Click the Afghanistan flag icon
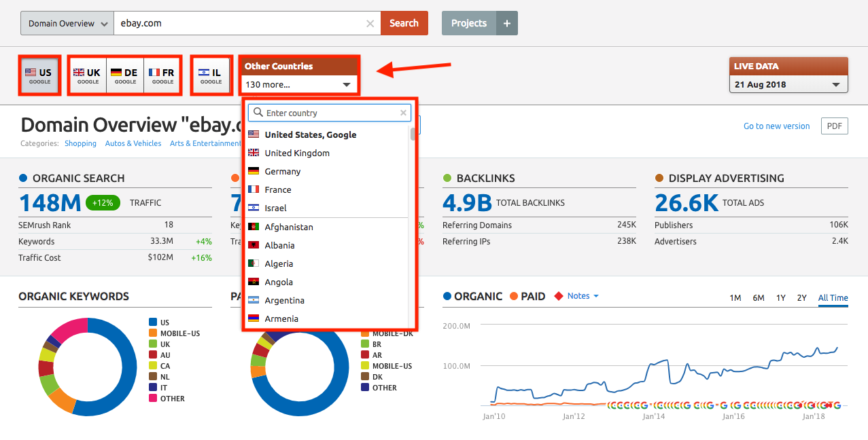 pyautogui.click(x=254, y=227)
